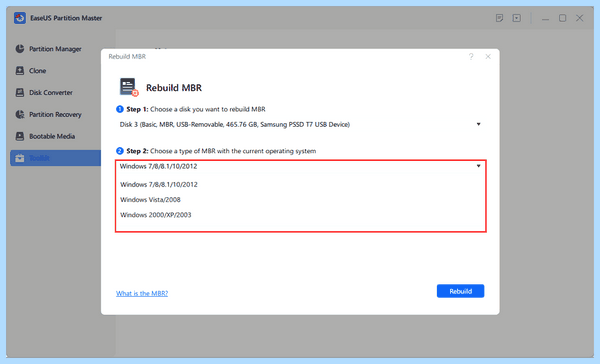
Task: Close the Rebuild MBR dialog
Action: 488,57
